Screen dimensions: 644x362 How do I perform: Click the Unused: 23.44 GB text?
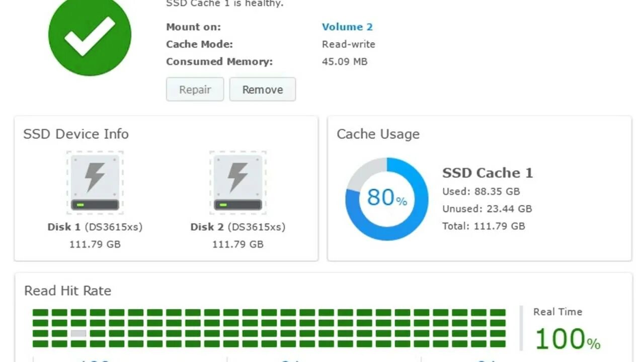tap(487, 209)
